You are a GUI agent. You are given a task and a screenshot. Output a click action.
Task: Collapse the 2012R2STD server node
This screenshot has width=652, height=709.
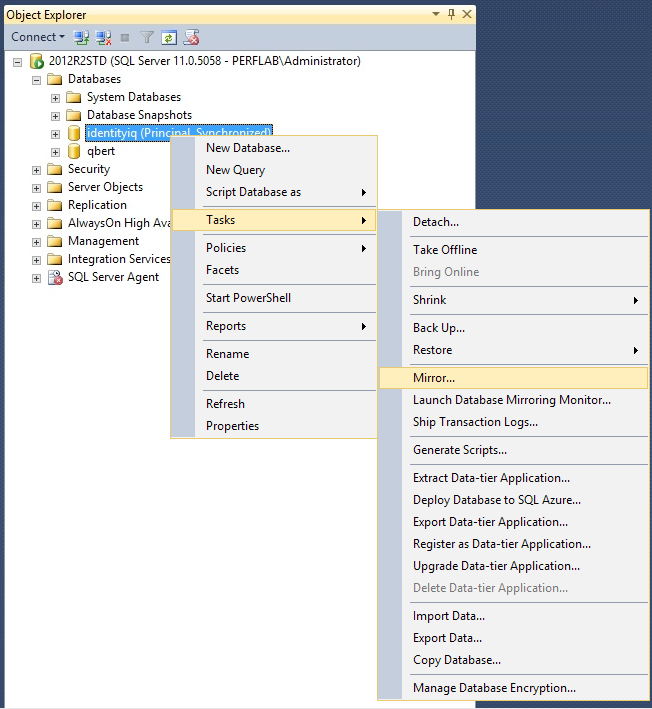[17, 62]
